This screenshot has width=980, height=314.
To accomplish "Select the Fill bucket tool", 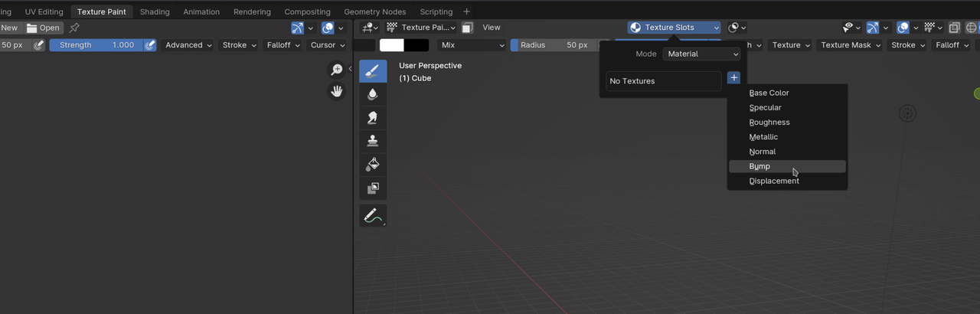I will pyautogui.click(x=373, y=165).
